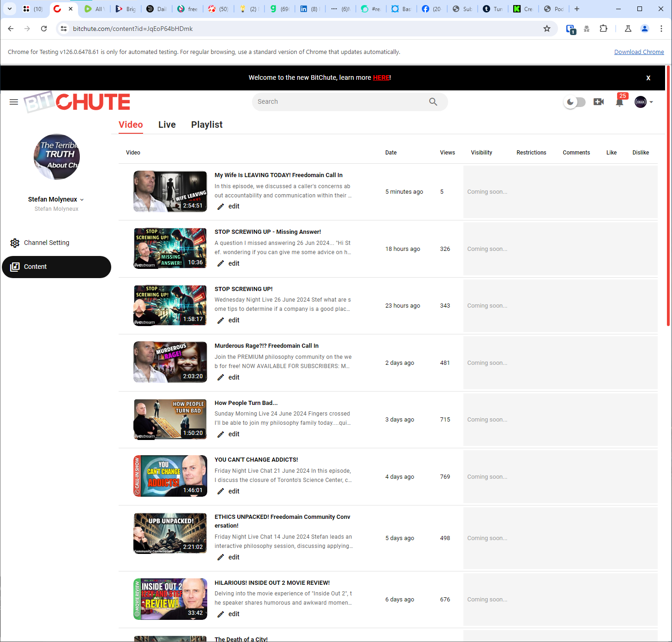This screenshot has width=672, height=642.
Task: Switch to the Video tab
Action: 131,125
